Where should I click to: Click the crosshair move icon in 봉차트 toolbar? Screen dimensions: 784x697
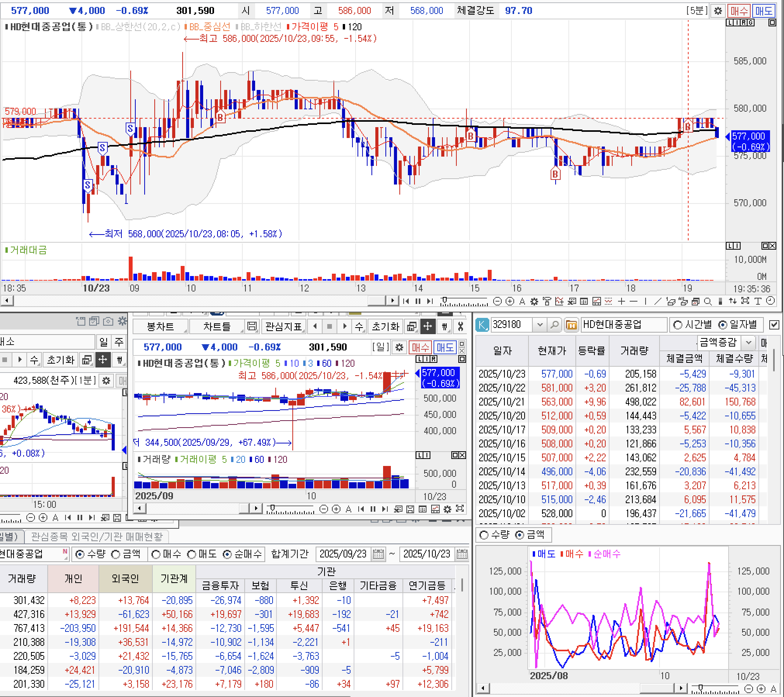tap(427, 327)
